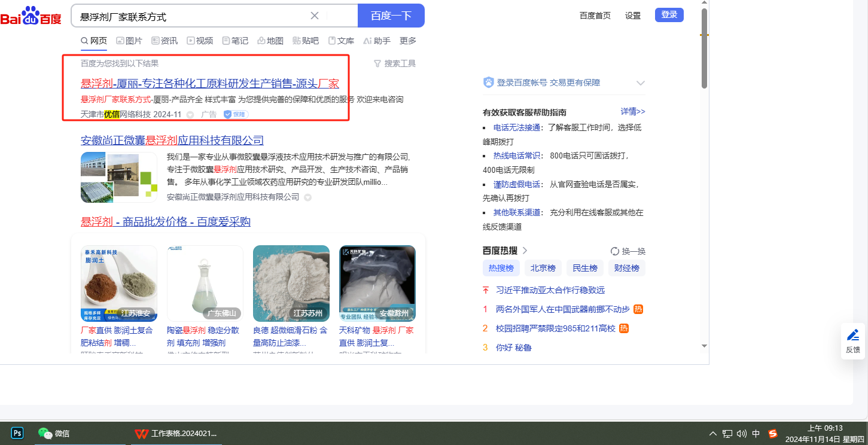Switch to the 图片 tab

click(x=129, y=41)
